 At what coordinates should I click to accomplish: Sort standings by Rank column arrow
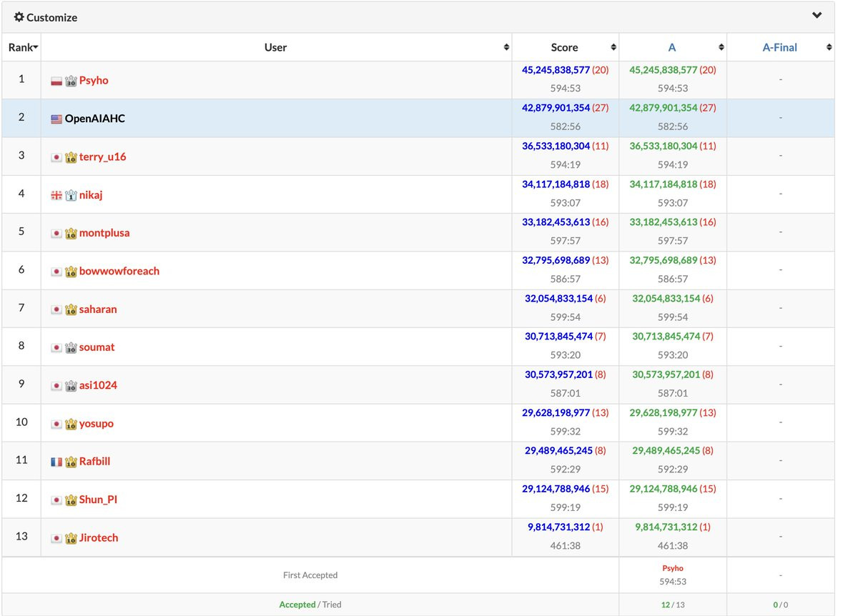click(x=36, y=48)
